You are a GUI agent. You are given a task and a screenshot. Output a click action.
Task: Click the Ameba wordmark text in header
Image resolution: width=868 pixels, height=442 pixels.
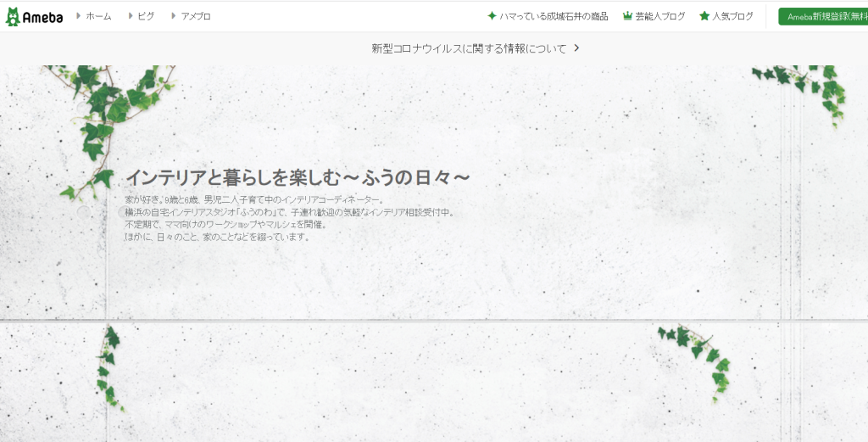tap(42, 18)
